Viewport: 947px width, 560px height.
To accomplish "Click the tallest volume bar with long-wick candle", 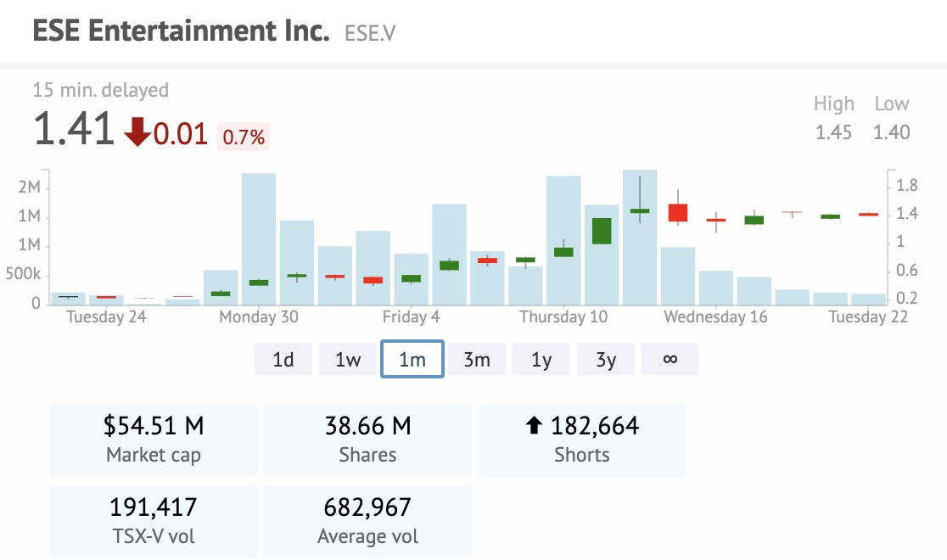I will 640,237.
